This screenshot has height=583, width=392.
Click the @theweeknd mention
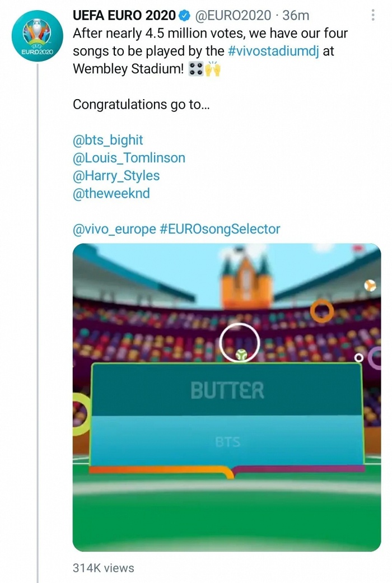click(x=111, y=194)
